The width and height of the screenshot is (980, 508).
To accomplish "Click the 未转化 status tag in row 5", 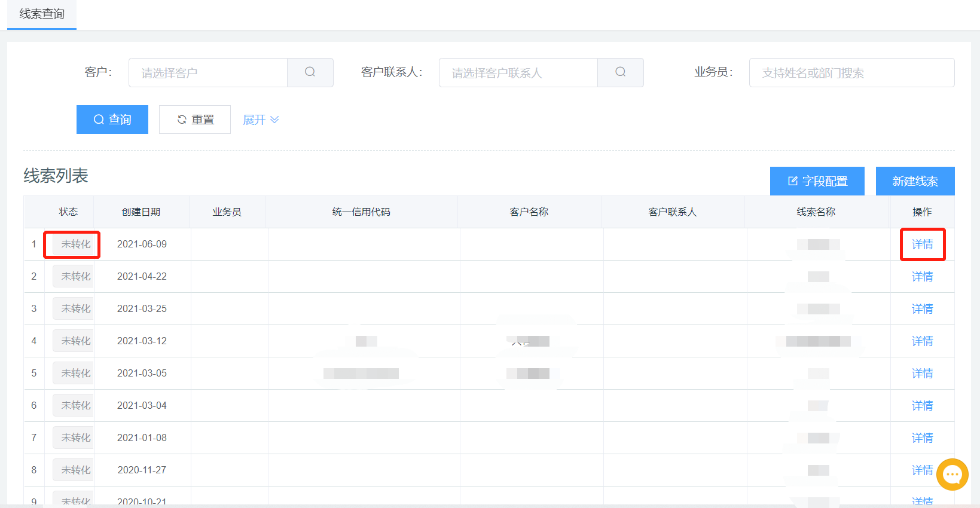I will pos(75,374).
